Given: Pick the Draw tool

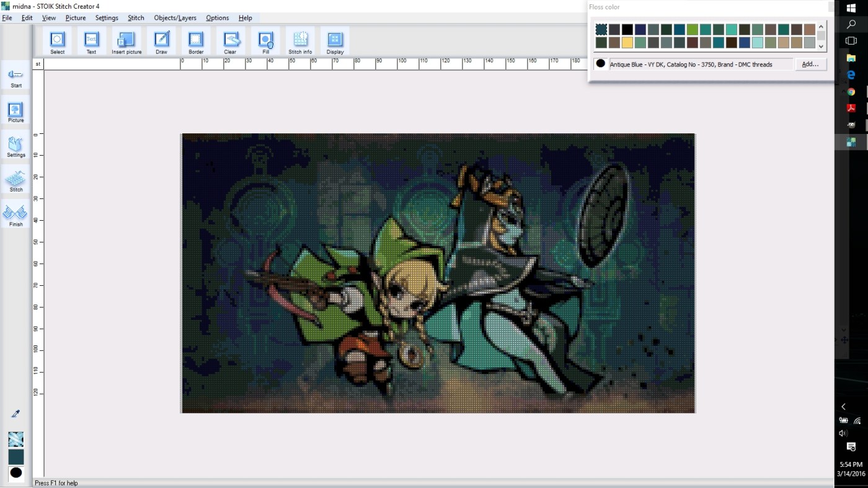Looking at the screenshot, I should 161,42.
